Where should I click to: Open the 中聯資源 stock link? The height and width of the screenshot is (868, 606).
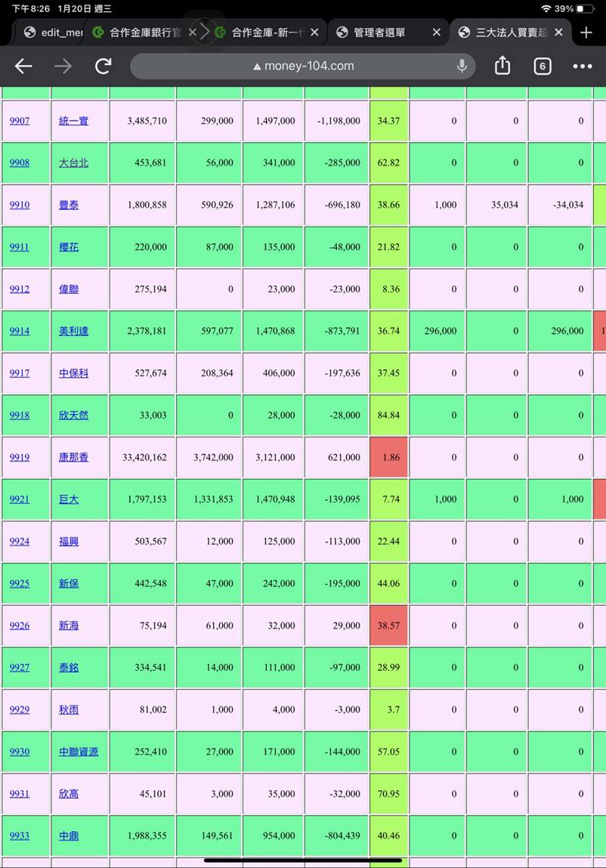(79, 752)
